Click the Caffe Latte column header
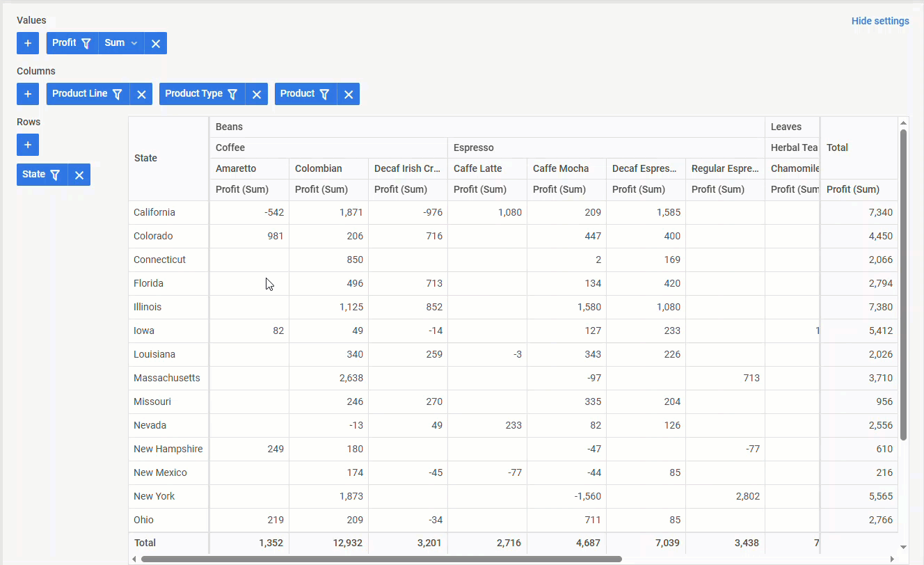 click(x=487, y=169)
